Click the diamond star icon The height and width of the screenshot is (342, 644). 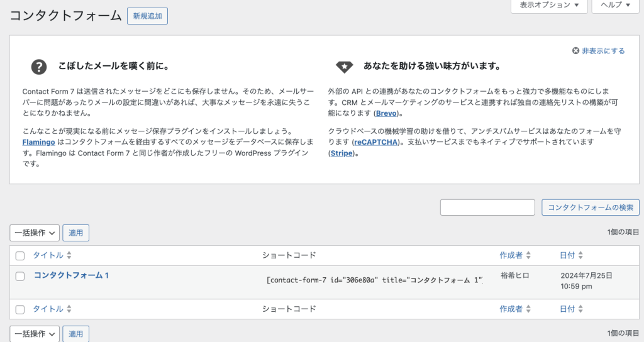344,67
